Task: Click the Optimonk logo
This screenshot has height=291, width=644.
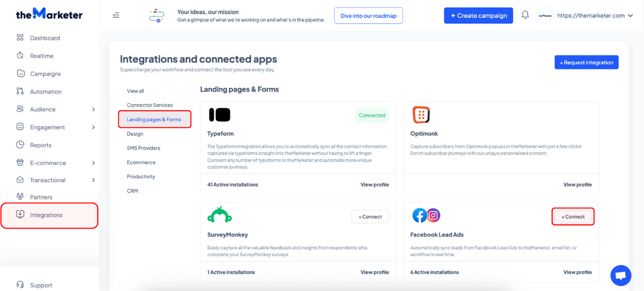Action: click(421, 115)
